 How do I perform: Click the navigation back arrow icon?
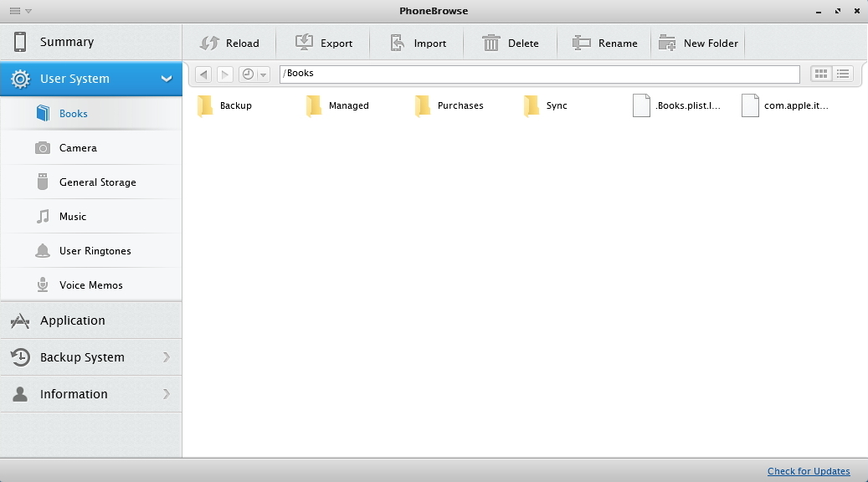tap(203, 74)
